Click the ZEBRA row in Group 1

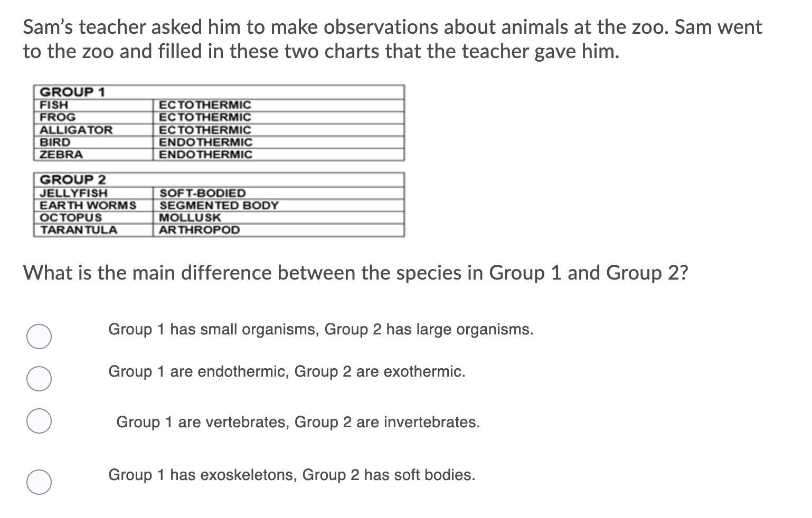click(219, 155)
